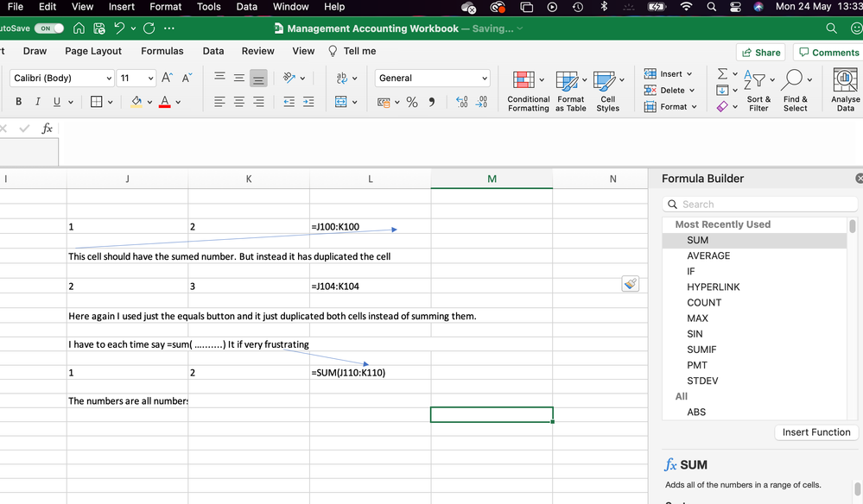
Task: Click the Undo arrow icon
Action: coord(119,28)
